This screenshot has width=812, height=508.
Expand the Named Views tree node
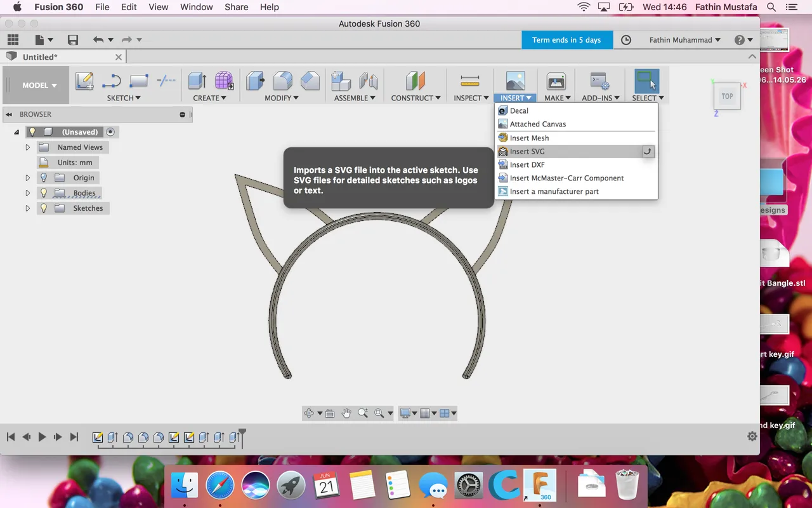click(27, 147)
